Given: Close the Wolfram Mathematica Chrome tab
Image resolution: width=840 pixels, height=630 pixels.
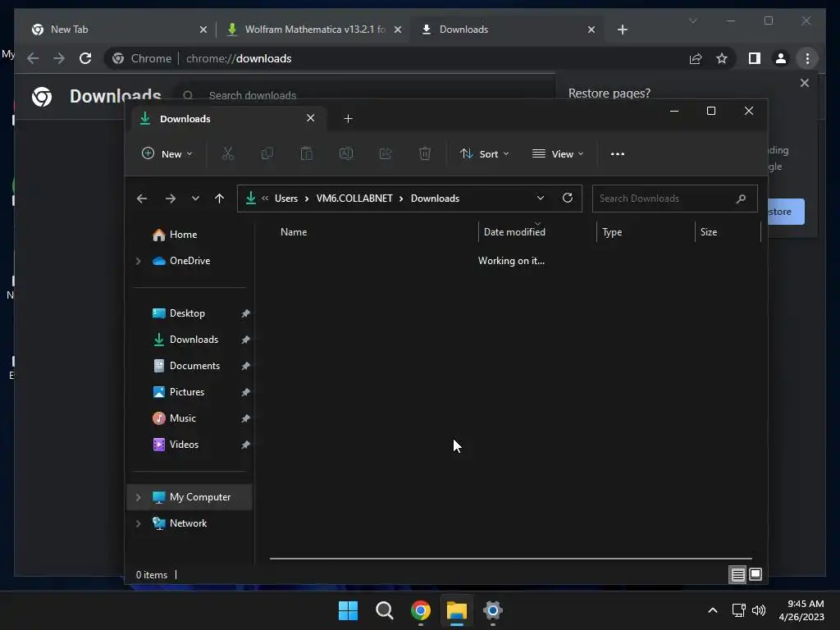Looking at the screenshot, I should pos(398,30).
